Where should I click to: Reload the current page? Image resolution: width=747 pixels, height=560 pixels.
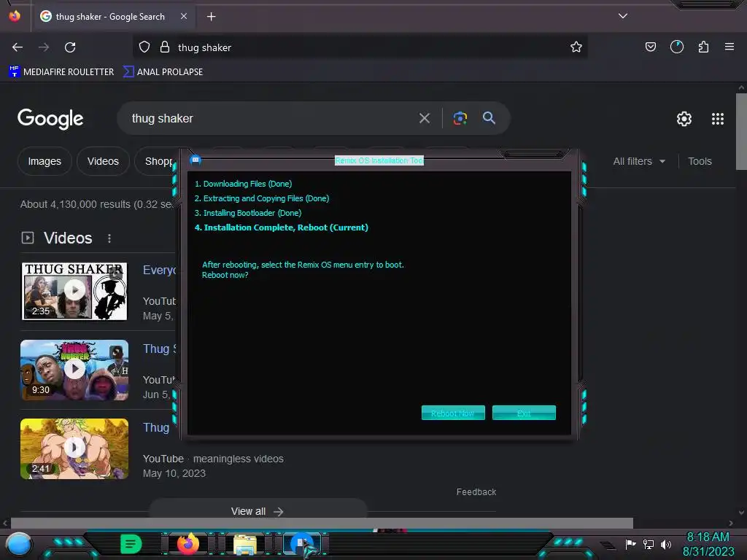pos(70,47)
